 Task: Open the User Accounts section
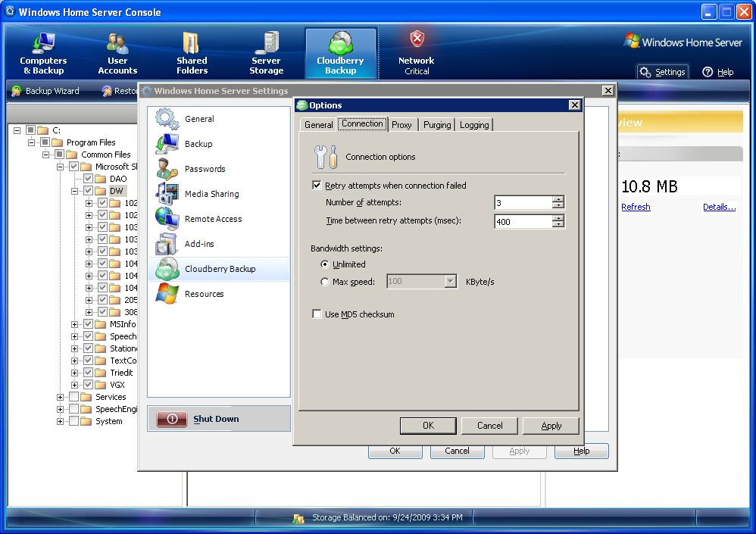coord(117,54)
